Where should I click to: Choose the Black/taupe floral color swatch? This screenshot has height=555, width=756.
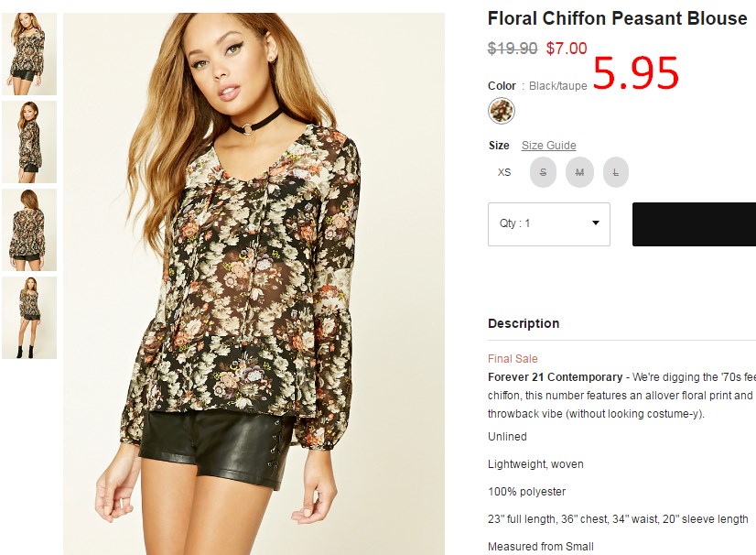[502, 111]
